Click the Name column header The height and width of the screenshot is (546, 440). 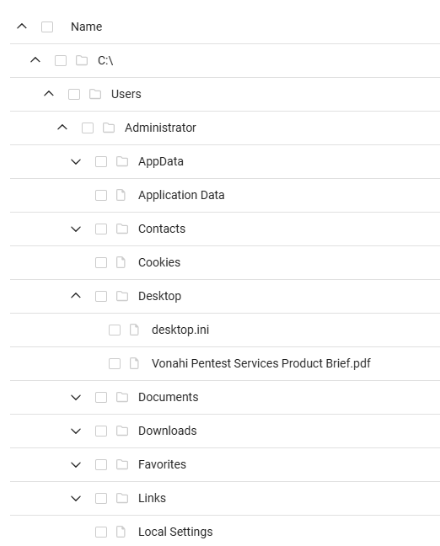coord(86,27)
